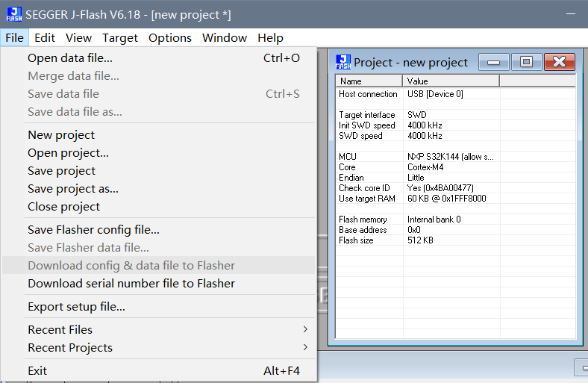Select Merge data file... entry
This screenshot has width=588, height=383.
click(x=158, y=76)
